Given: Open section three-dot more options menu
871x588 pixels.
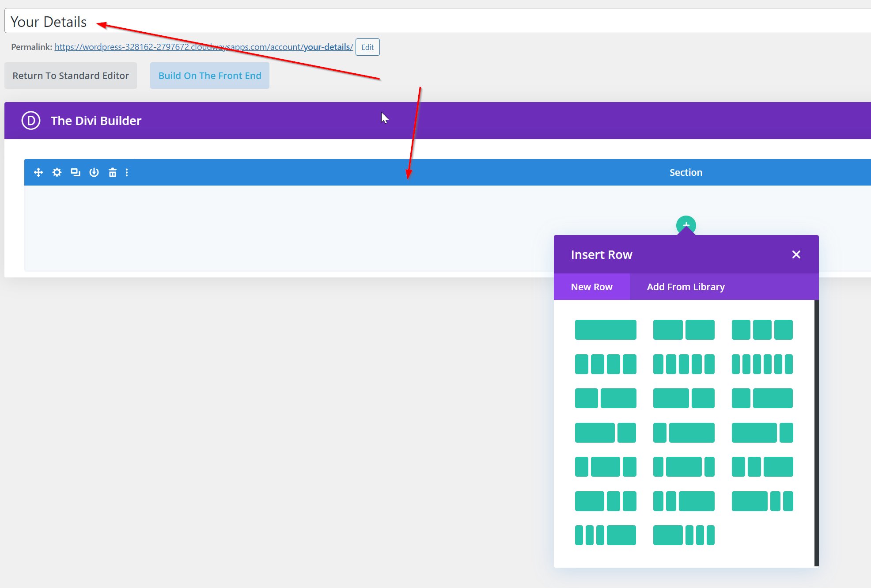Looking at the screenshot, I should click(x=127, y=172).
